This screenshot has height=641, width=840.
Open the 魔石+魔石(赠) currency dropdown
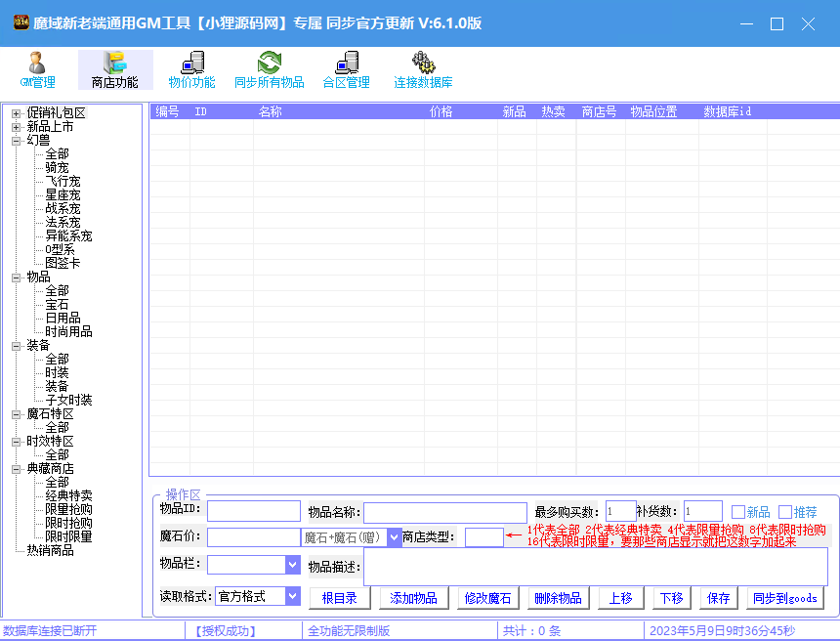pyautogui.click(x=395, y=537)
